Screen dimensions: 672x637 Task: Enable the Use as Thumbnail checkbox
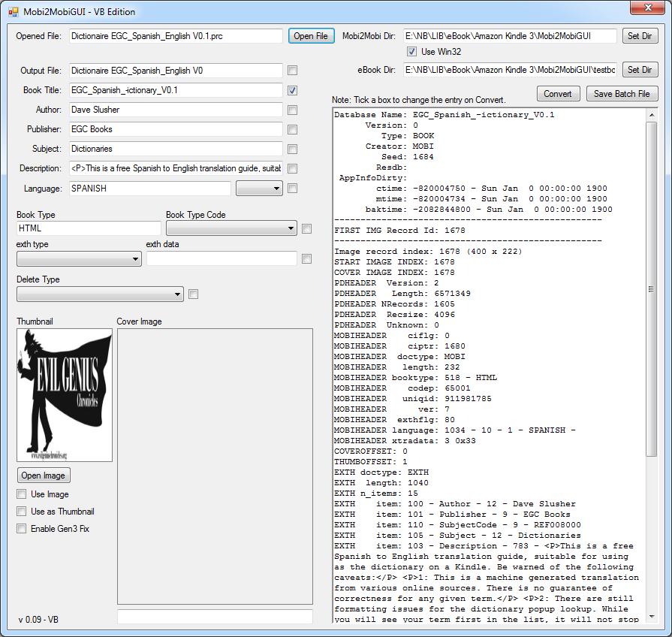click(22, 512)
